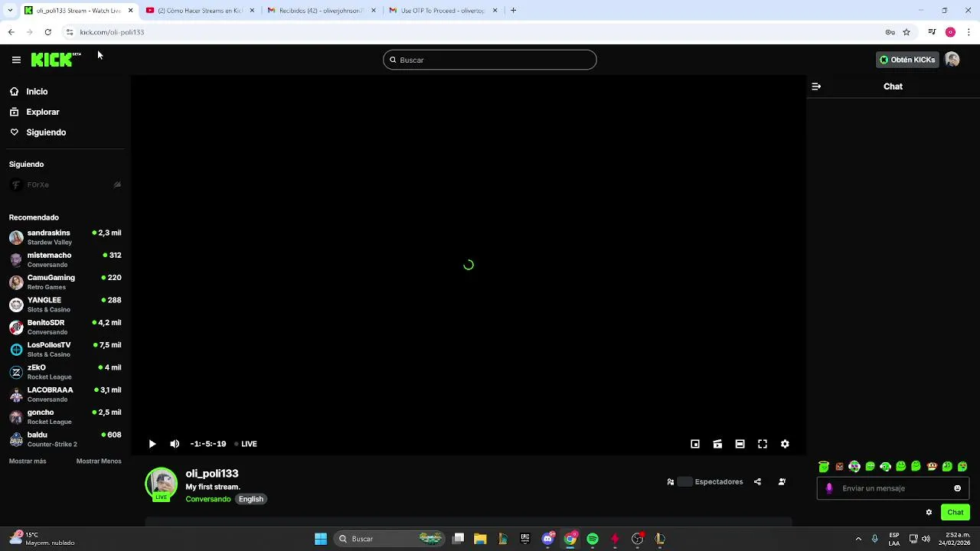This screenshot has height=551, width=980.
Task: Insert the monkey emote
Action: pos(932,466)
